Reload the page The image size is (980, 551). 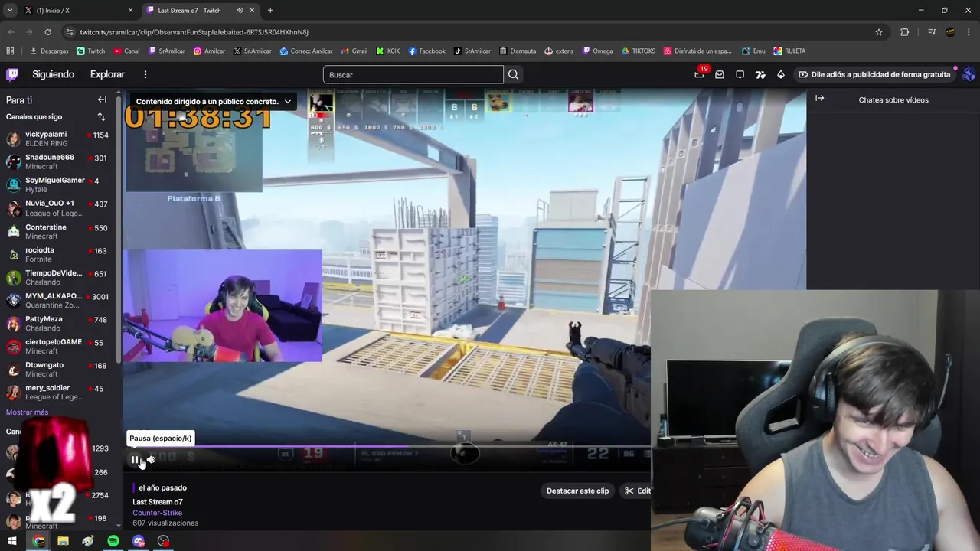click(x=47, y=32)
